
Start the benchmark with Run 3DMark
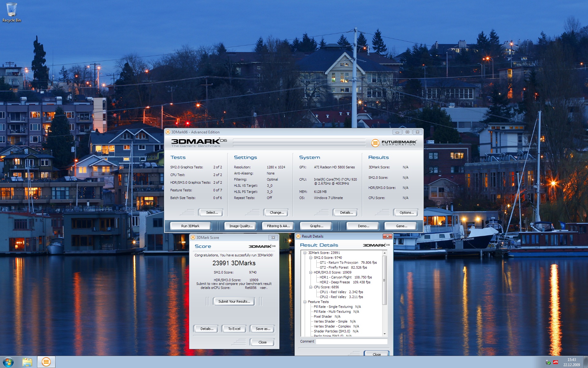[x=190, y=226]
